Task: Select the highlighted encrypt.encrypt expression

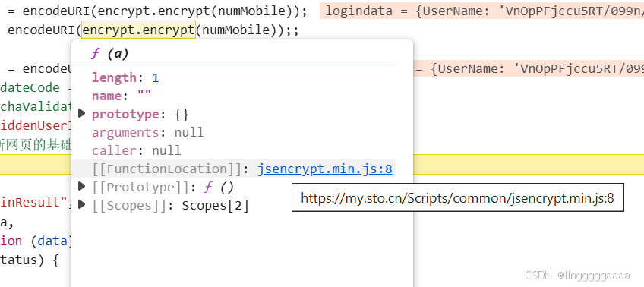Action: pos(138,30)
